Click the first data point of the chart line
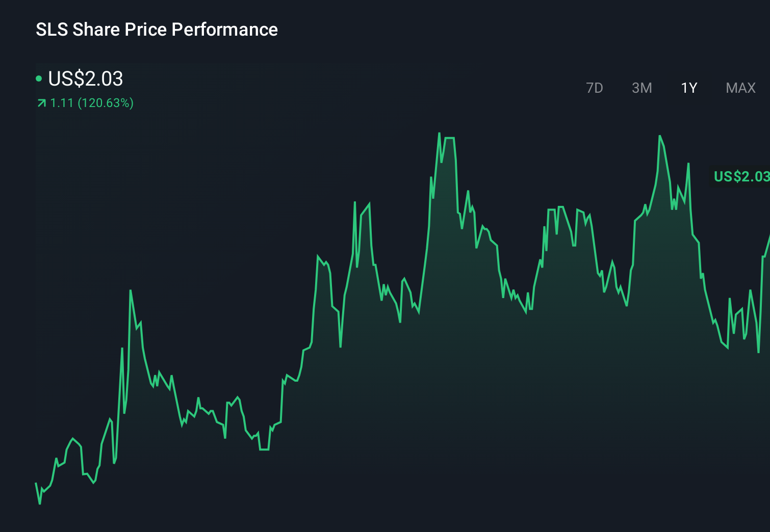Image resolution: width=770 pixels, height=532 pixels. [35, 482]
